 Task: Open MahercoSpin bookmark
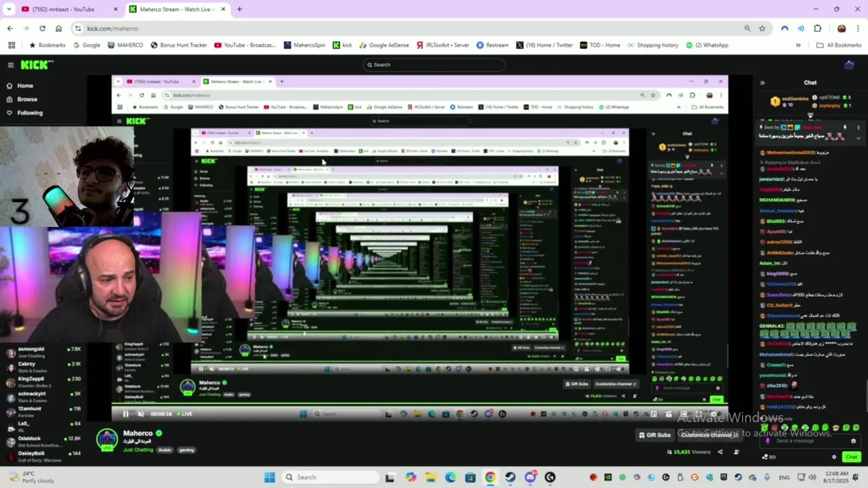pyautogui.click(x=304, y=45)
